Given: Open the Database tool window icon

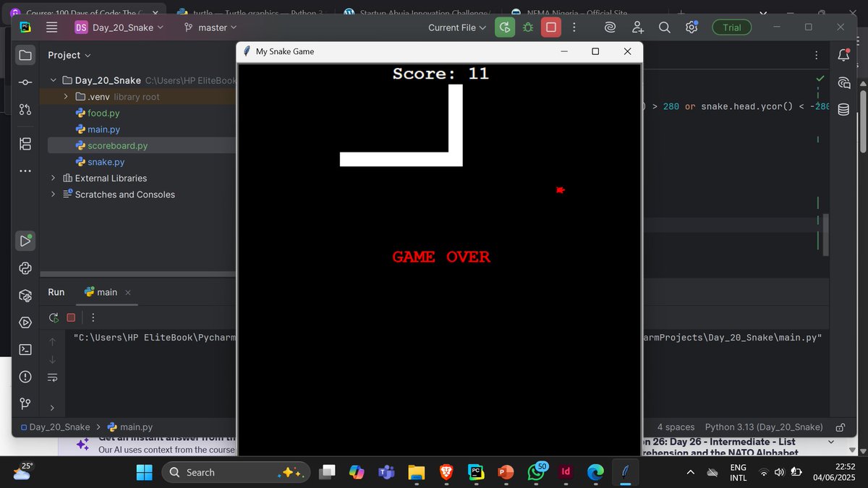Looking at the screenshot, I should point(843,109).
